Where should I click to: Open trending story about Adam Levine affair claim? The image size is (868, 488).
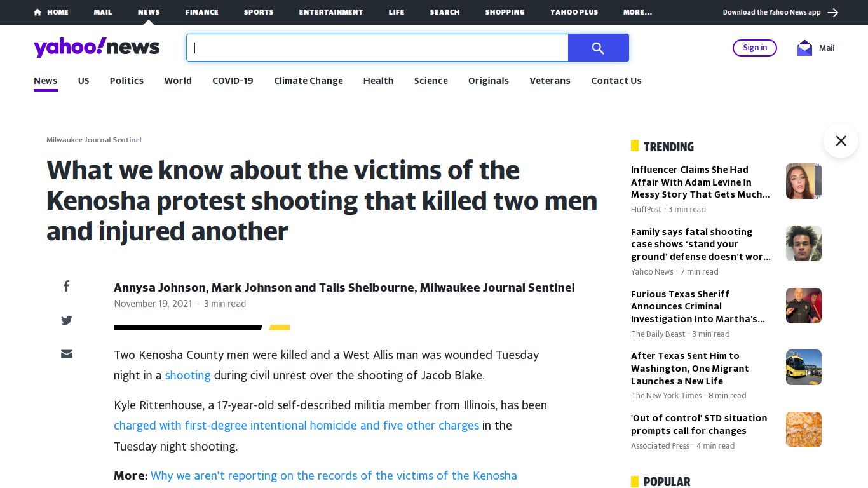[x=700, y=182]
